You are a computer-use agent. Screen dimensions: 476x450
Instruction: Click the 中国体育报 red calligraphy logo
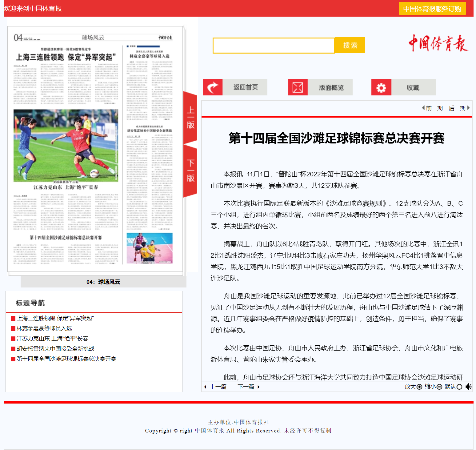pos(438,43)
